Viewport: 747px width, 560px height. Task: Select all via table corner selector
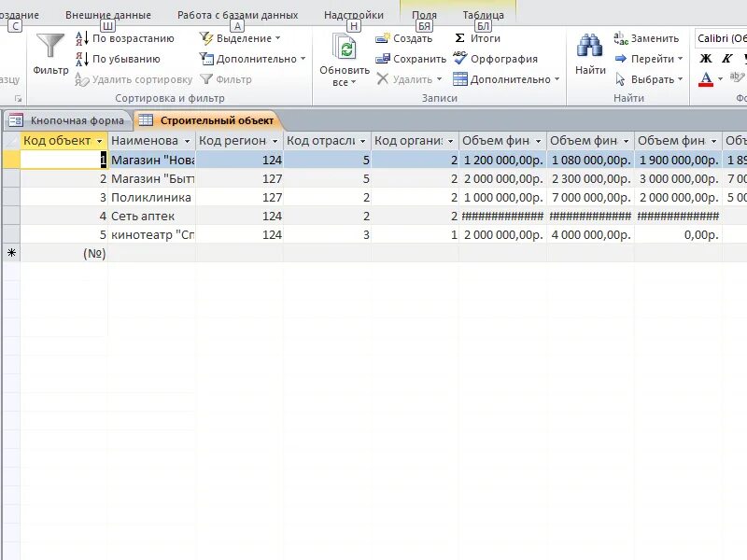11,141
